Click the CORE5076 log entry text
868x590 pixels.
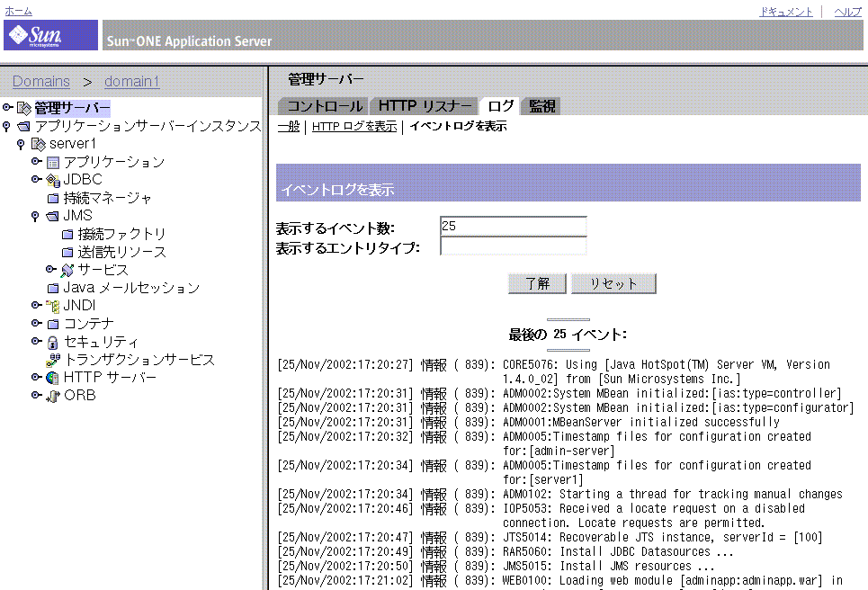667,372
